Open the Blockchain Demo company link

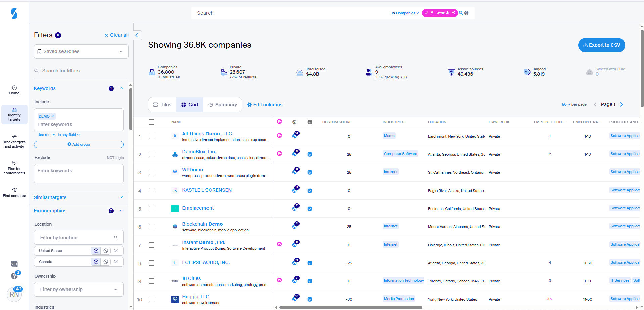point(202,224)
